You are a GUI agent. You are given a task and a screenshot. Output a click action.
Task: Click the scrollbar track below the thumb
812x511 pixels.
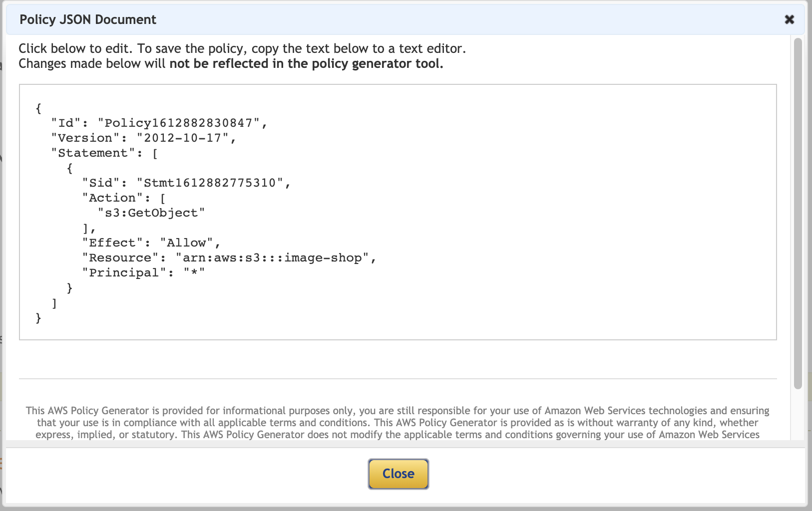(798, 414)
